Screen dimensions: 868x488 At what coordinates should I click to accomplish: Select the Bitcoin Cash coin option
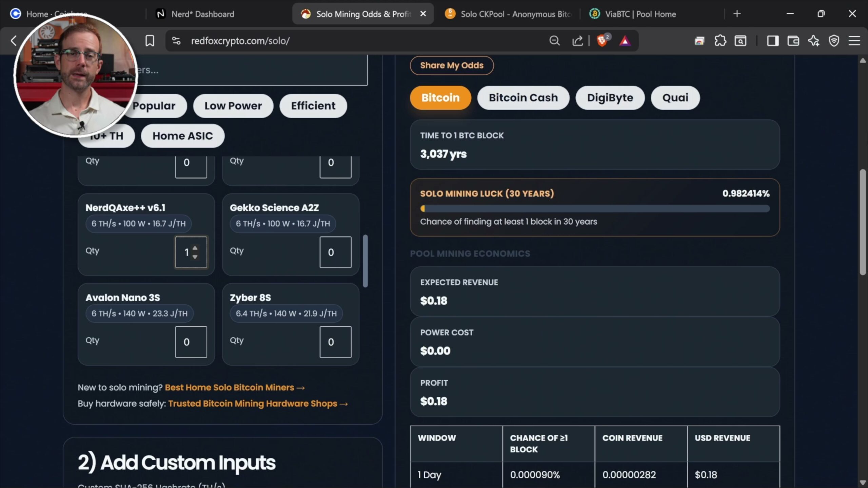click(x=523, y=98)
